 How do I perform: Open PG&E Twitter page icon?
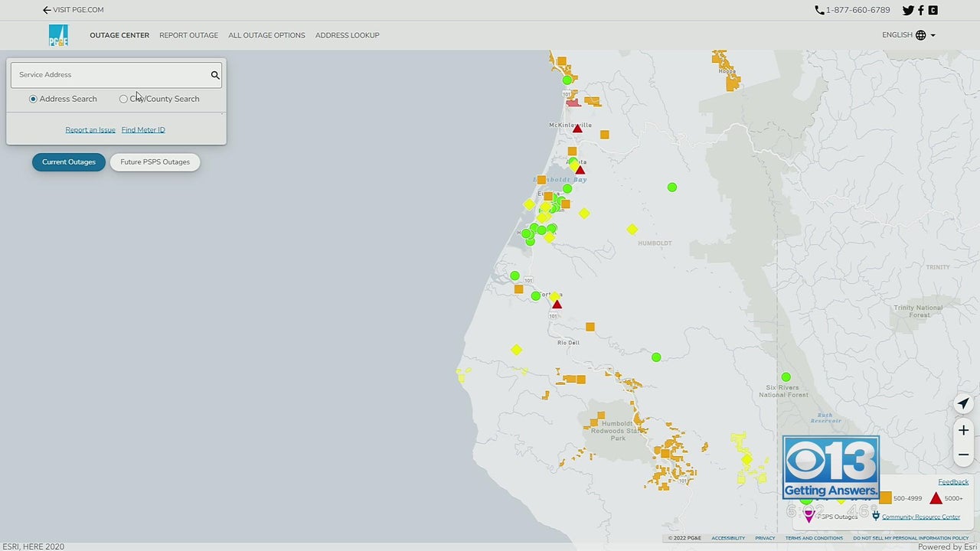908,11
